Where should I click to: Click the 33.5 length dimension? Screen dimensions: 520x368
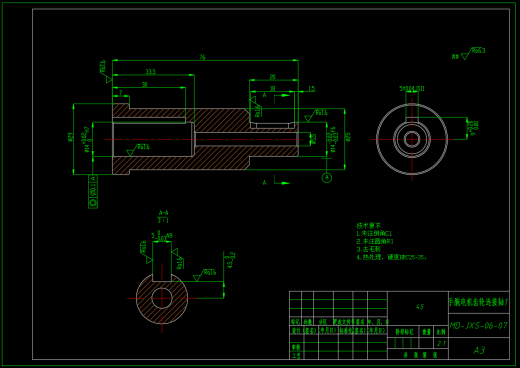(151, 72)
